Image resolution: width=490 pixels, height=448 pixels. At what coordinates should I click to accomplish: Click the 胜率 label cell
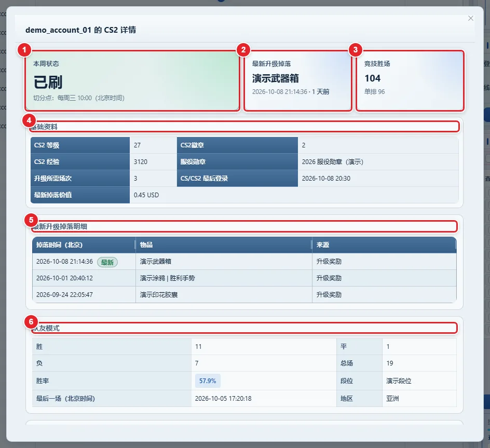pyautogui.click(x=112, y=381)
